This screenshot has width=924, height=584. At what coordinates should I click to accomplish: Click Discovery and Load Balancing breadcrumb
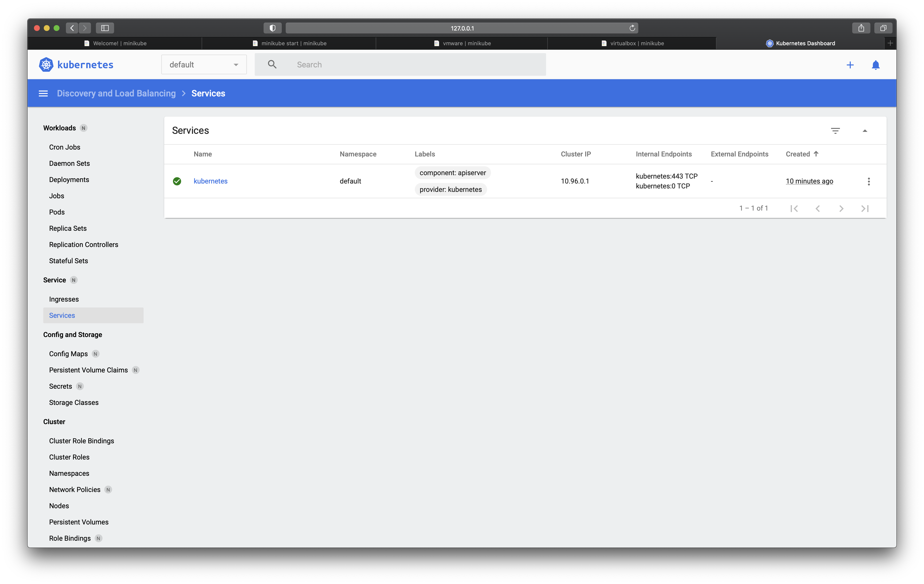(116, 93)
